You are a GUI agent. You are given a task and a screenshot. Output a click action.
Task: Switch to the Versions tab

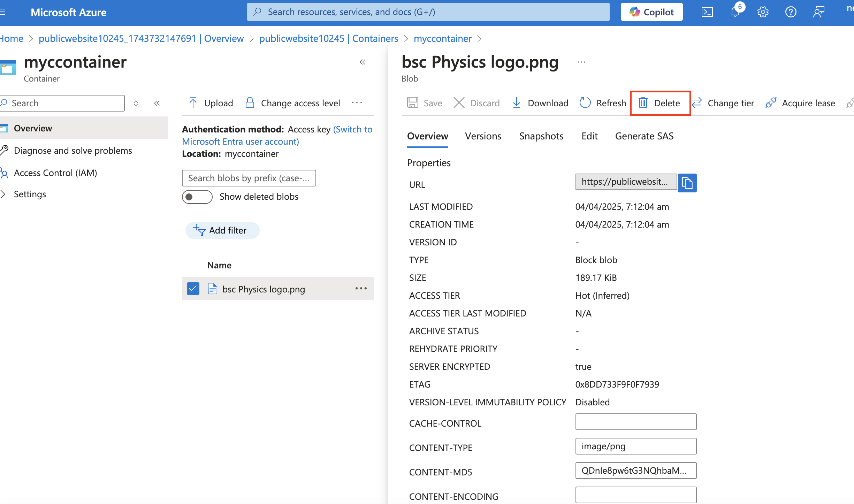pos(483,136)
